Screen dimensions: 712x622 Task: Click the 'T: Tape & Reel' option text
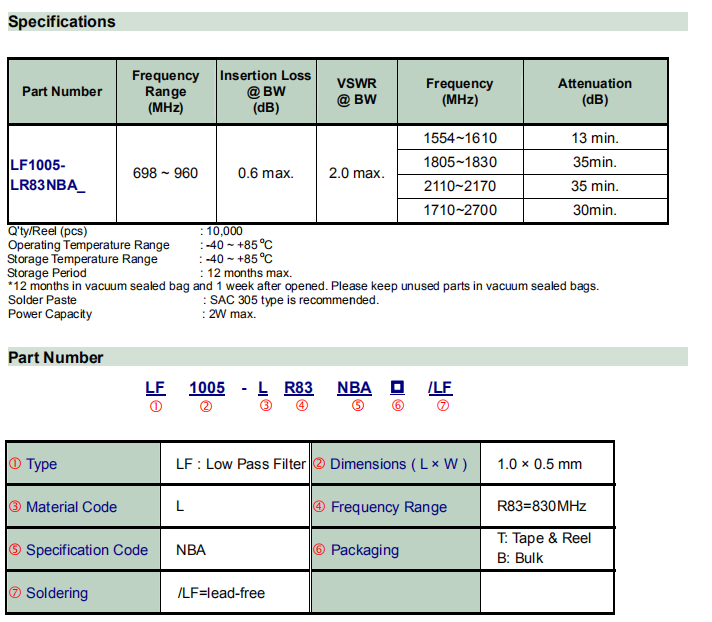coord(544,538)
